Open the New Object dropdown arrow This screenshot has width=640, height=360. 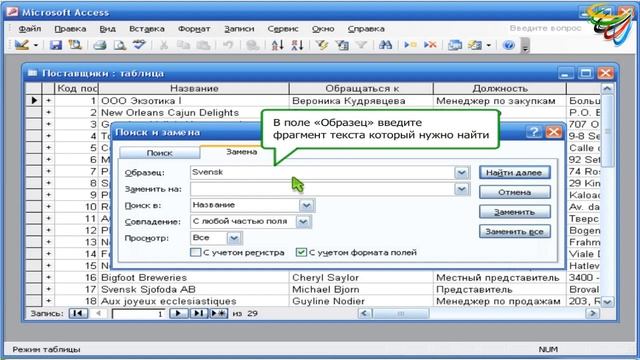pyautogui.click(x=488, y=45)
